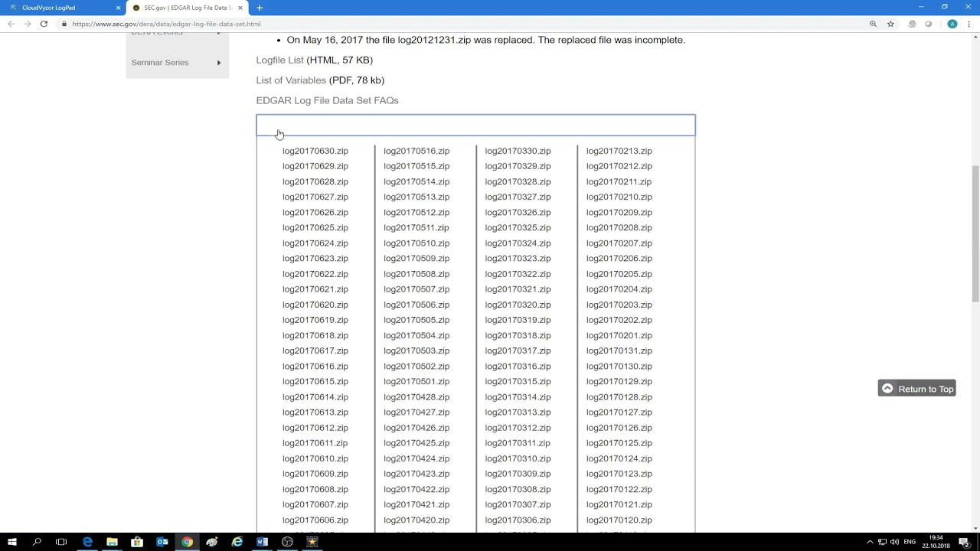Image resolution: width=980 pixels, height=551 pixels.
Task: Select log20170516.zip entry
Action: point(416,151)
